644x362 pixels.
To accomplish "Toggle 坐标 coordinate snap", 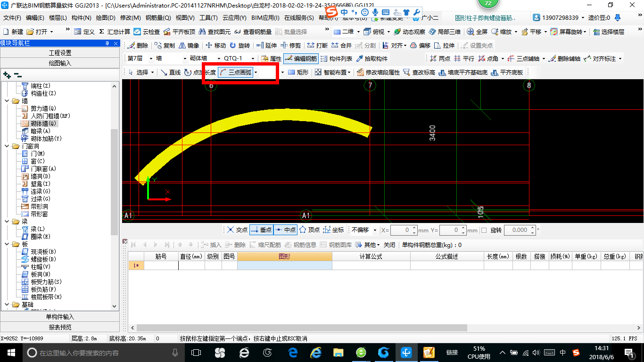I will pyautogui.click(x=334, y=230).
